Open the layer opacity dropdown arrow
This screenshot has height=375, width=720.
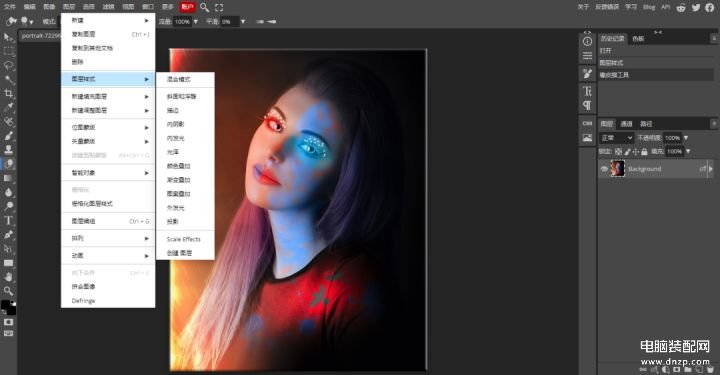(686, 138)
